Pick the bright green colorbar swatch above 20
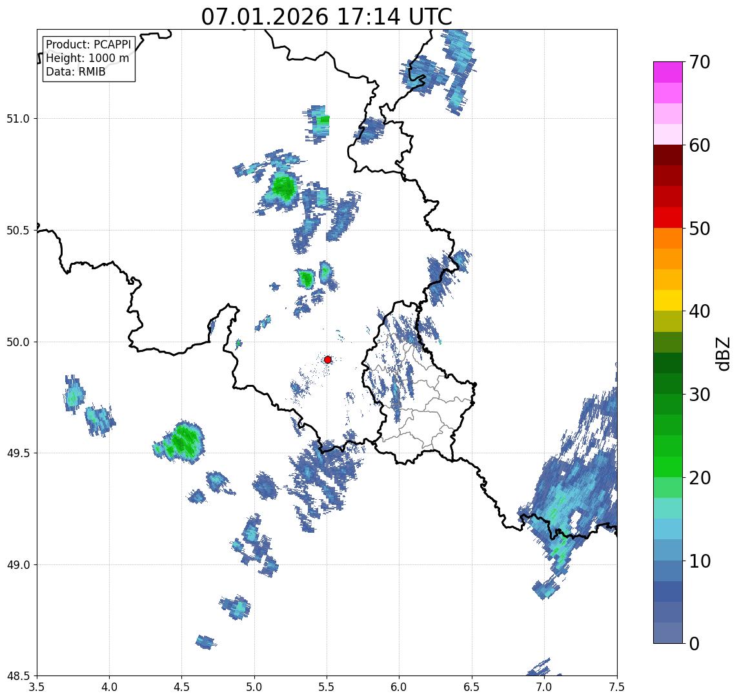The width and height of the screenshot is (739, 700). [x=668, y=466]
